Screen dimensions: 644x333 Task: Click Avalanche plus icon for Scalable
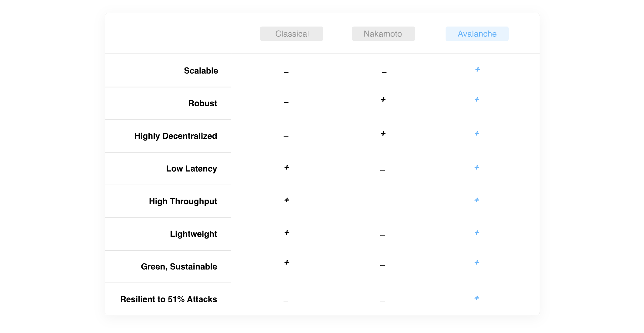click(477, 70)
